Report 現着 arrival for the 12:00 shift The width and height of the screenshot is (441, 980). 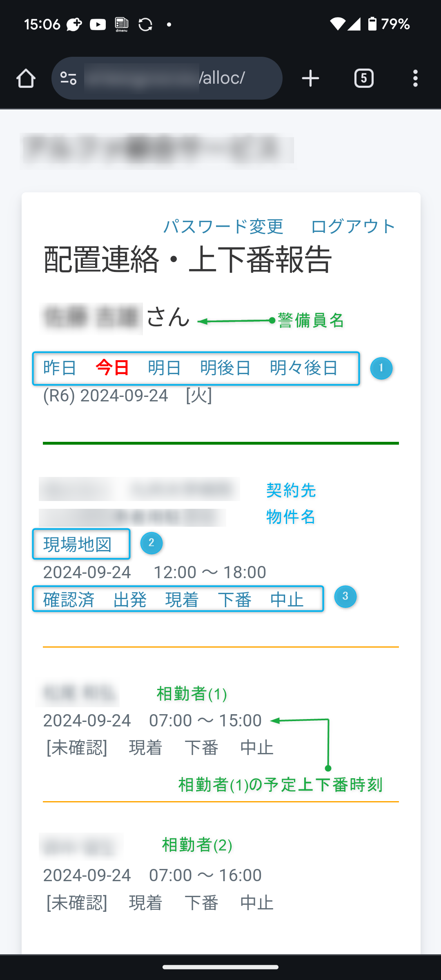point(182,600)
